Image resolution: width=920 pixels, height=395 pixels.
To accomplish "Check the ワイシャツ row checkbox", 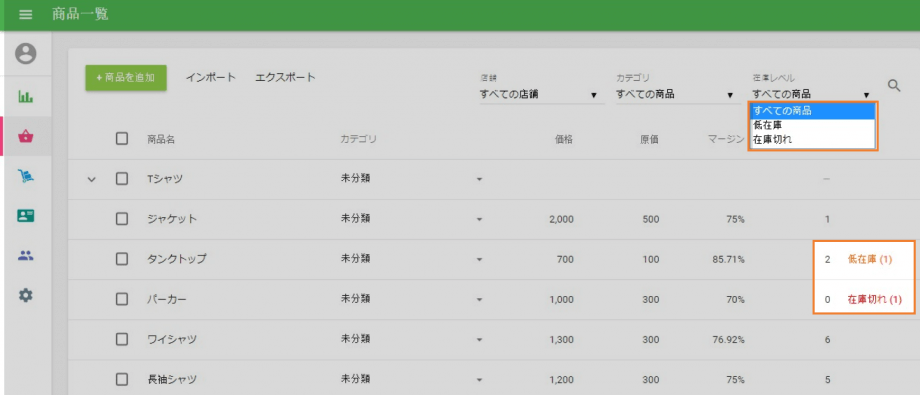I will coord(122,339).
